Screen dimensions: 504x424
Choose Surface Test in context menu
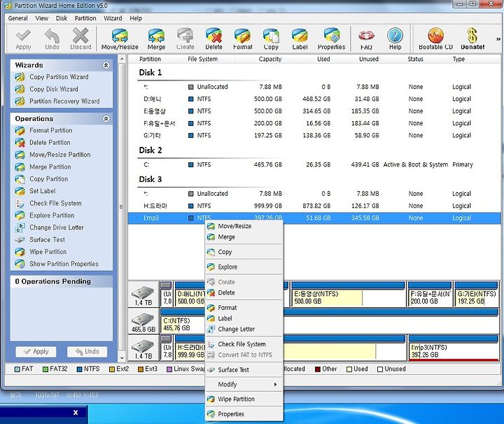click(x=244, y=369)
